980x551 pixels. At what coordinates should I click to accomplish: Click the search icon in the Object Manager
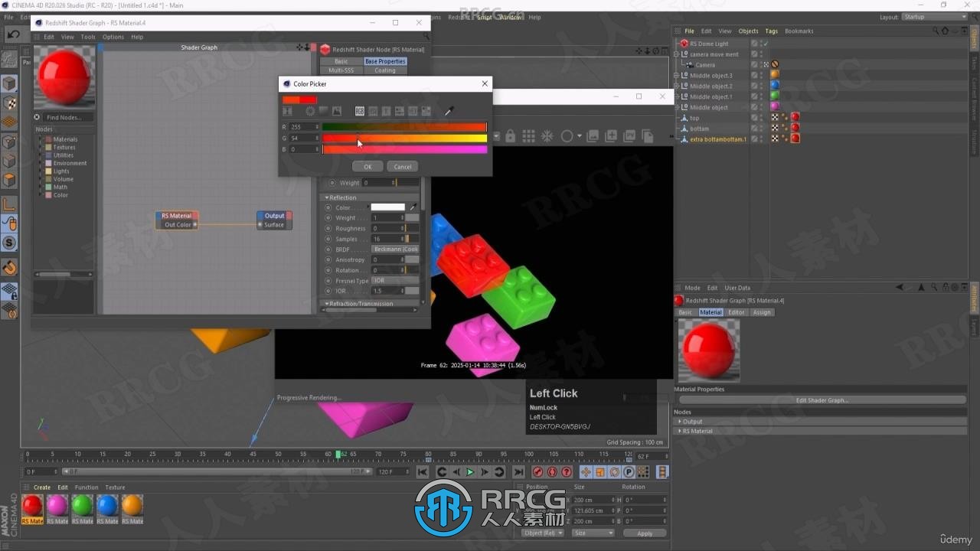point(936,31)
